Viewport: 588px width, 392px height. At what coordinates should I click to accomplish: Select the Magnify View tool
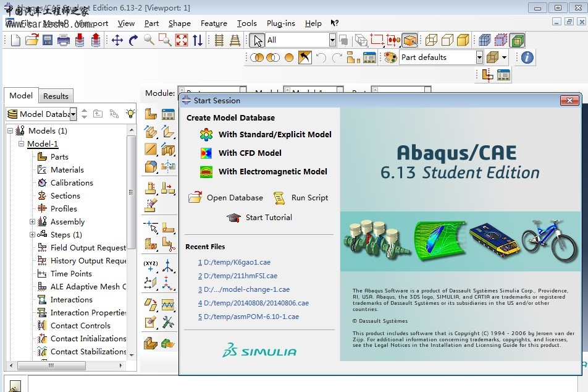(149, 40)
